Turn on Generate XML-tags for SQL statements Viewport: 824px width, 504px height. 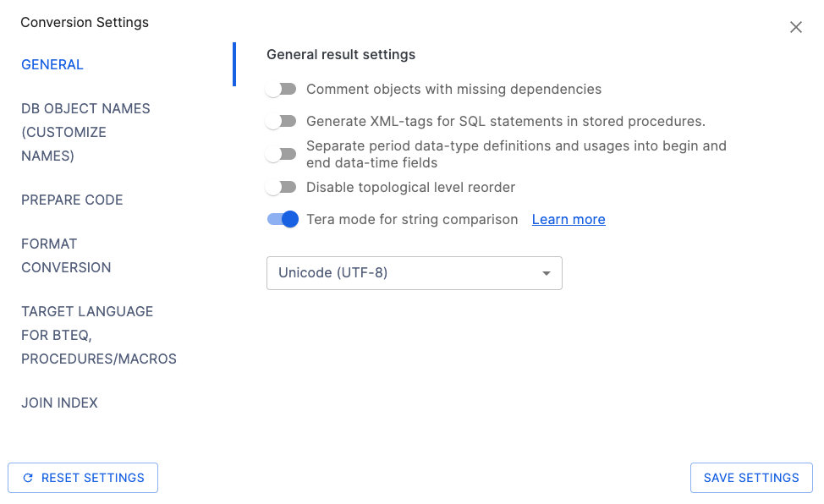point(281,121)
